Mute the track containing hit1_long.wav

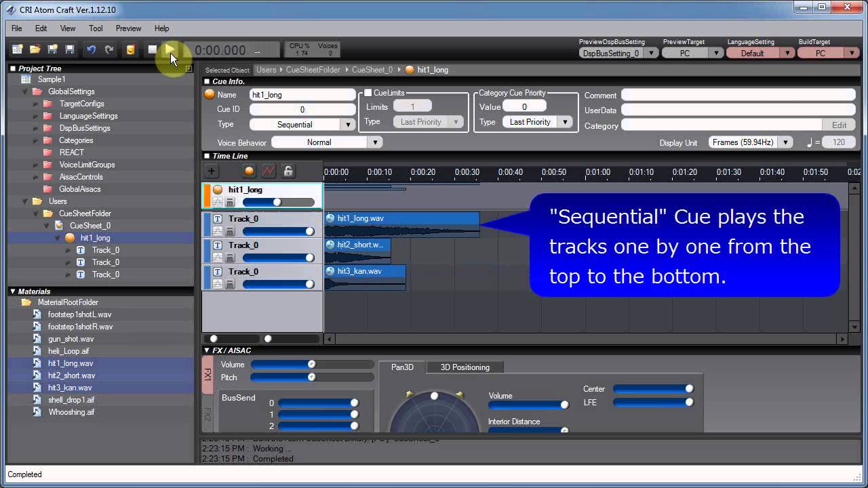click(230, 231)
